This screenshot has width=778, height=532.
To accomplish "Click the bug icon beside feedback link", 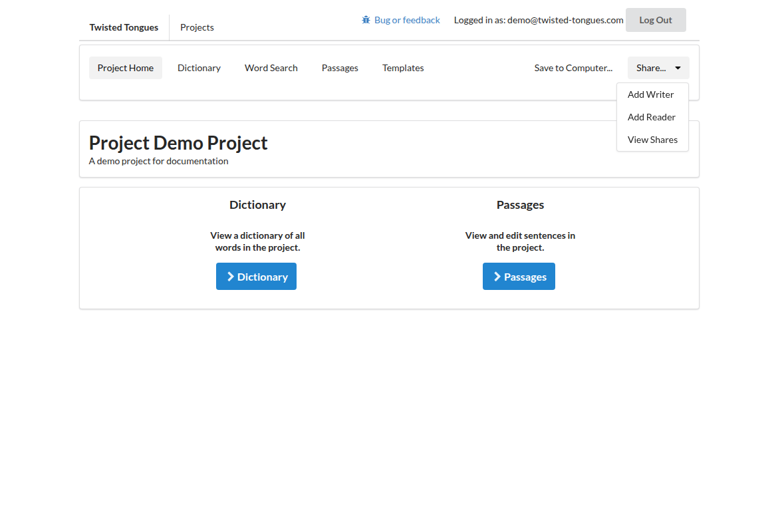I will (366, 20).
